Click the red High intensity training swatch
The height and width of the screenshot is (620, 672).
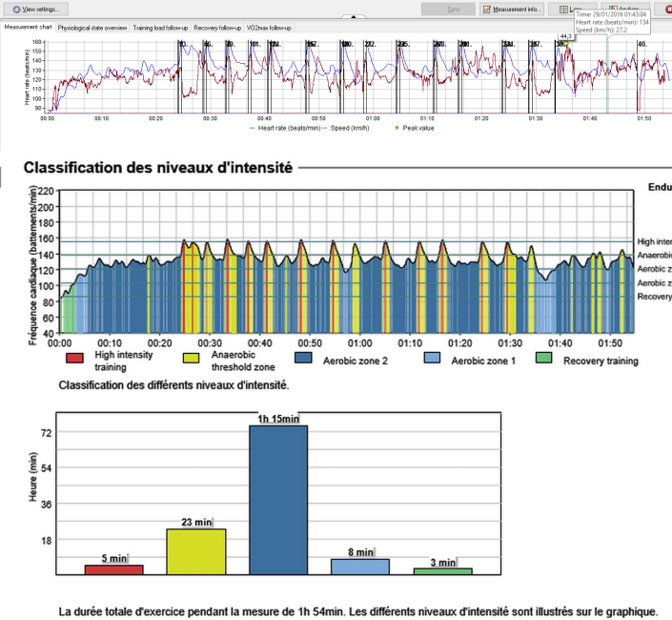pyautogui.click(x=73, y=359)
